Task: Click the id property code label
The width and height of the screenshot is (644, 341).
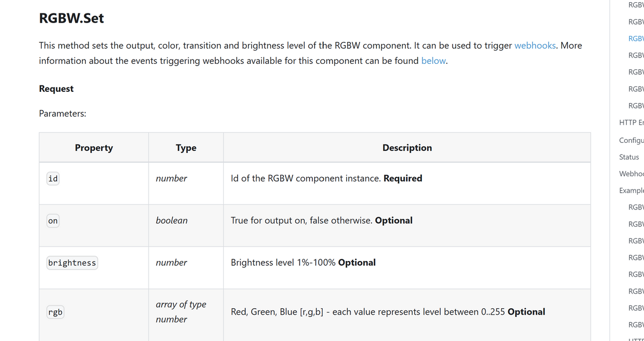Action: click(53, 179)
